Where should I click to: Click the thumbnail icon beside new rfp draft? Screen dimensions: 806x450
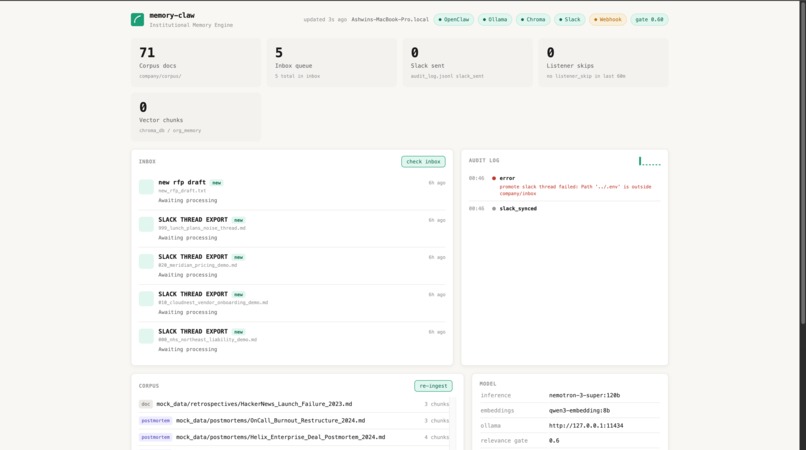point(146,187)
